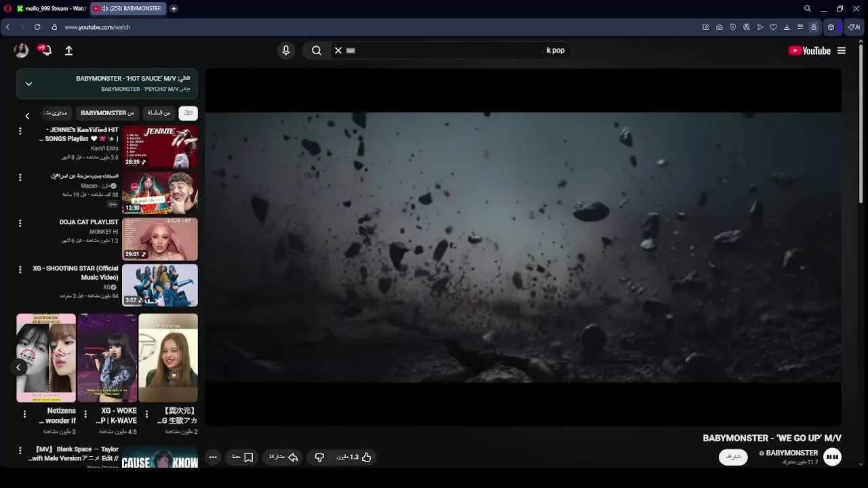Open the 'XG - SHOOTING STAR' title link
The height and width of the screenshot is (488, 868).
point(75,272)
